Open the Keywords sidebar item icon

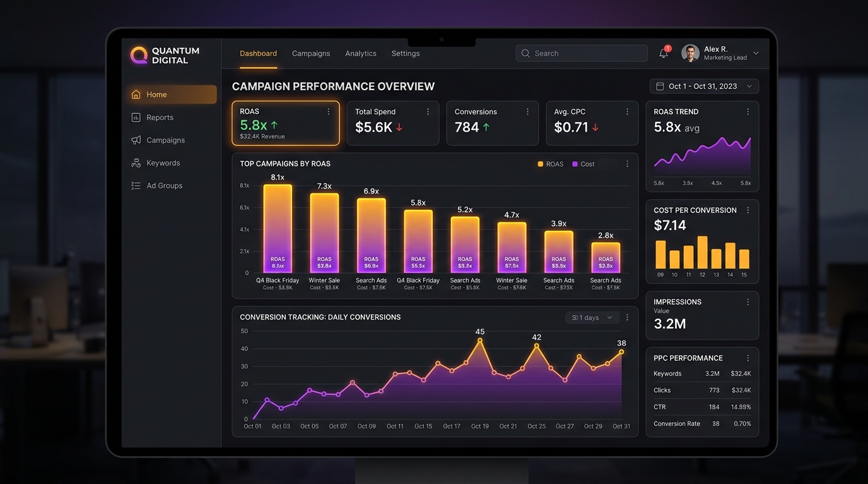[136, 163]
